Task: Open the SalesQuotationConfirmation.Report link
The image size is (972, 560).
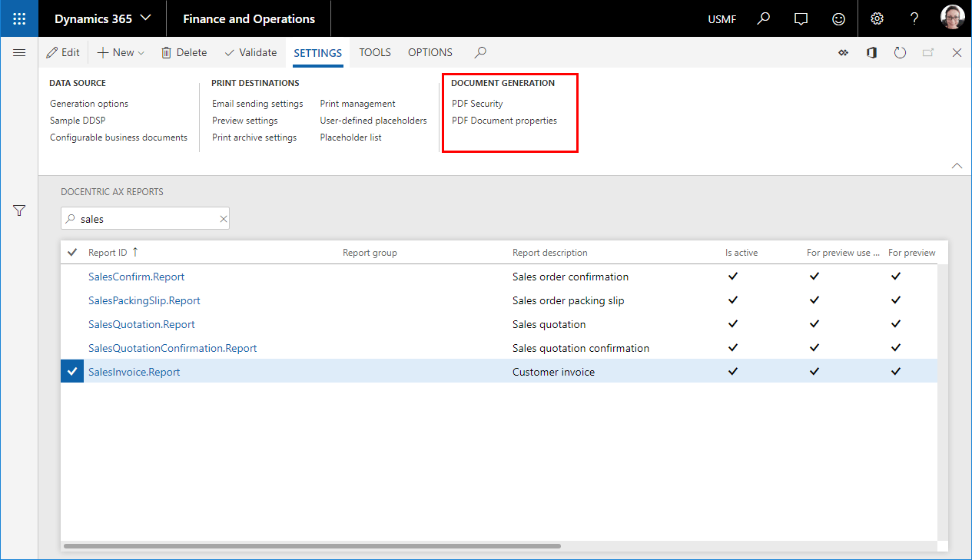Action: (x=173, y=348)
